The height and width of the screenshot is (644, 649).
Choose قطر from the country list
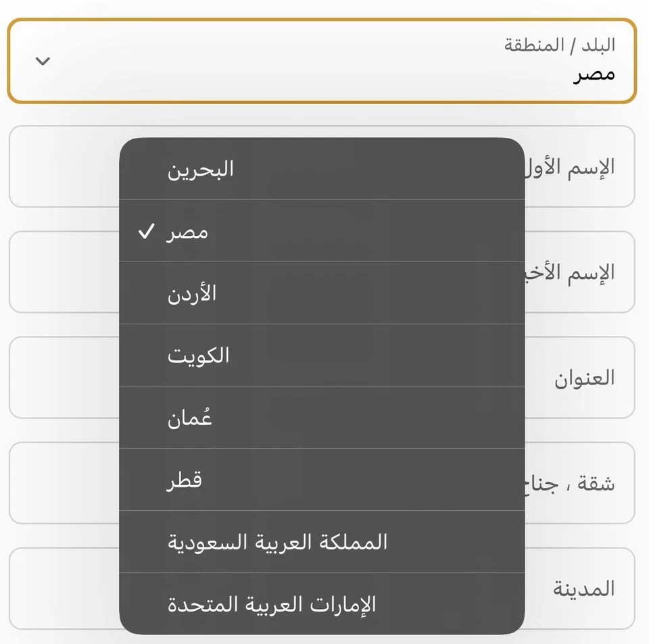322,480
